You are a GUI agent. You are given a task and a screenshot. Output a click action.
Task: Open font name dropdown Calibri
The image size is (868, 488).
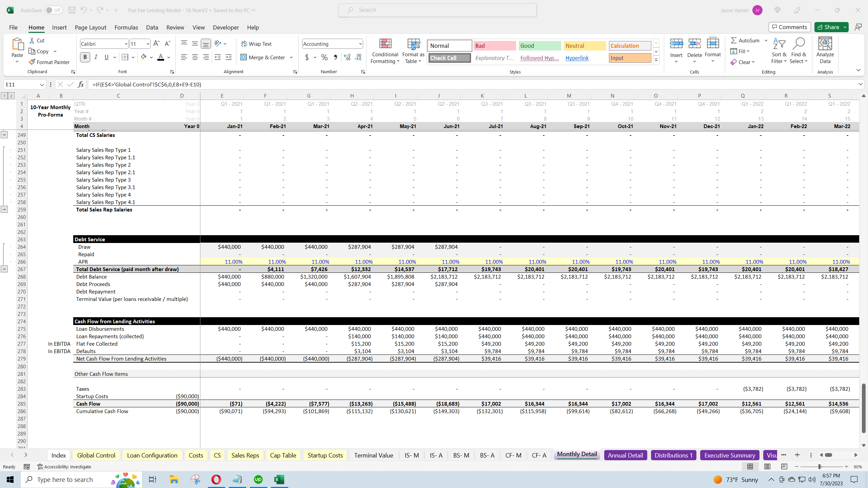[x=126, y=44]
